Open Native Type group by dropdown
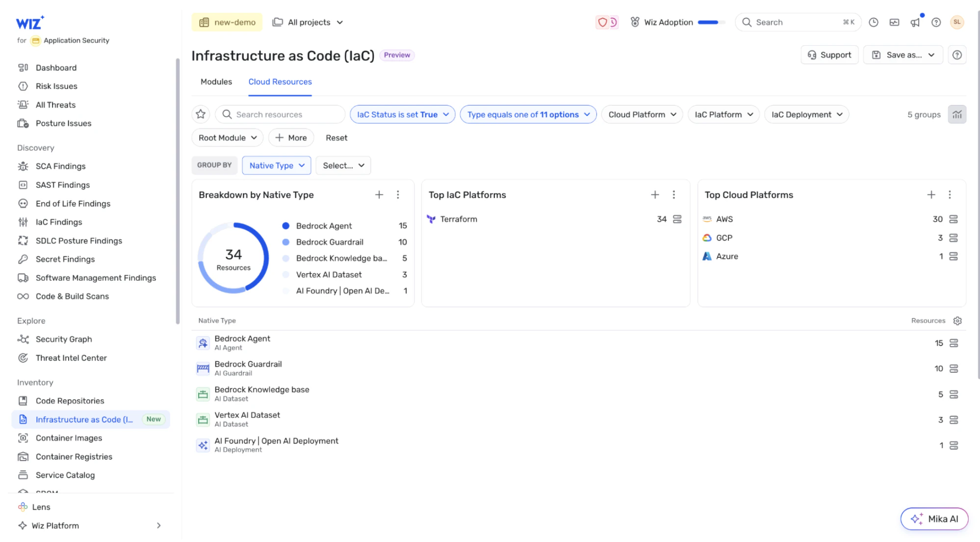Image resolution: width=980 pixels, height=542 pixels. tap(277, 165)
